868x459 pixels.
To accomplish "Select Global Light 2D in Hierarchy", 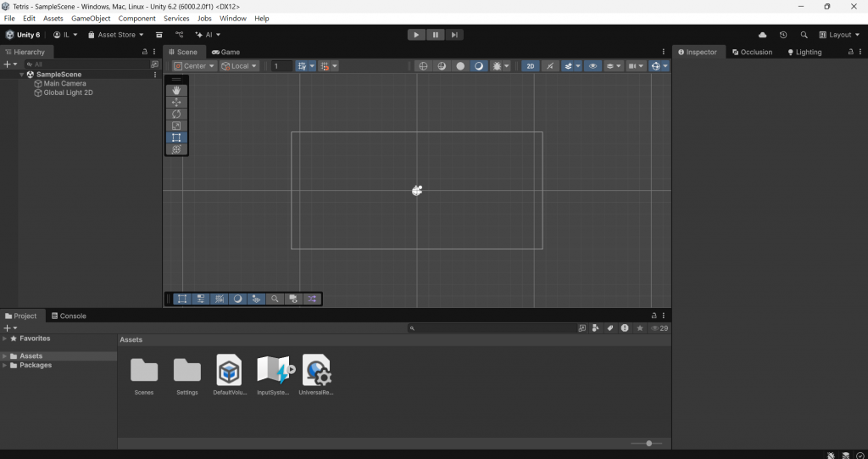I will (68, 92).
